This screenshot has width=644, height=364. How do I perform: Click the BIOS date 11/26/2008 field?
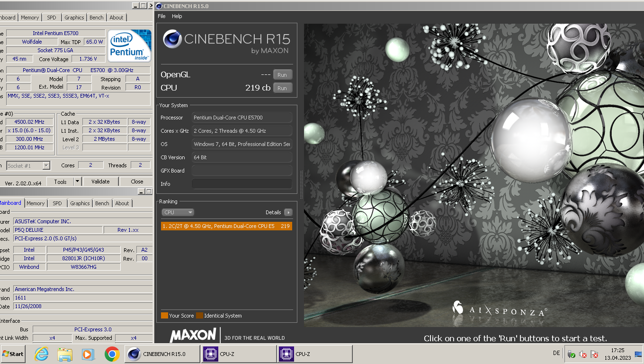82,306
